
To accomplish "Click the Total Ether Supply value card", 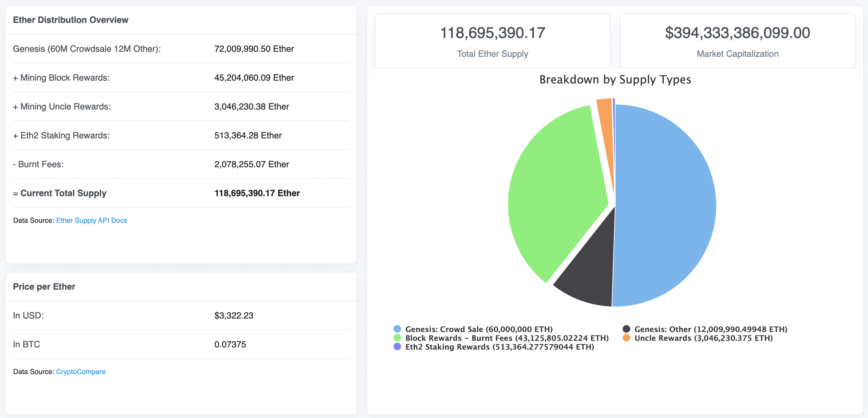I will (492, 40).
